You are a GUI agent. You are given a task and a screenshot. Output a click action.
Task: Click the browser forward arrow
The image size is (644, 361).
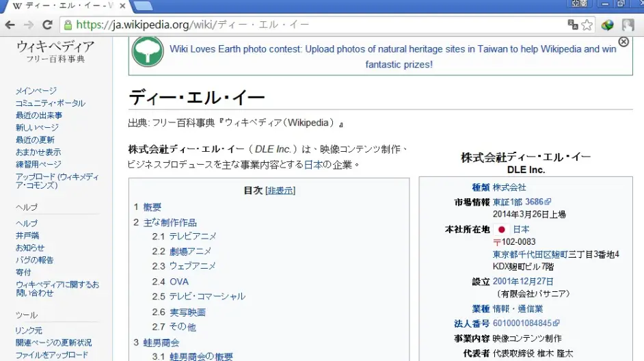(x=28, y=25)
